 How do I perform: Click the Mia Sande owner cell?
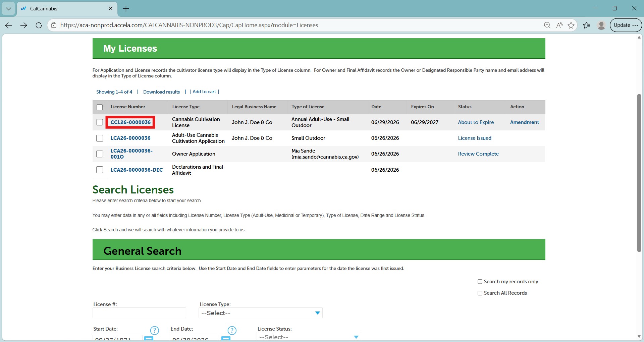325,154
